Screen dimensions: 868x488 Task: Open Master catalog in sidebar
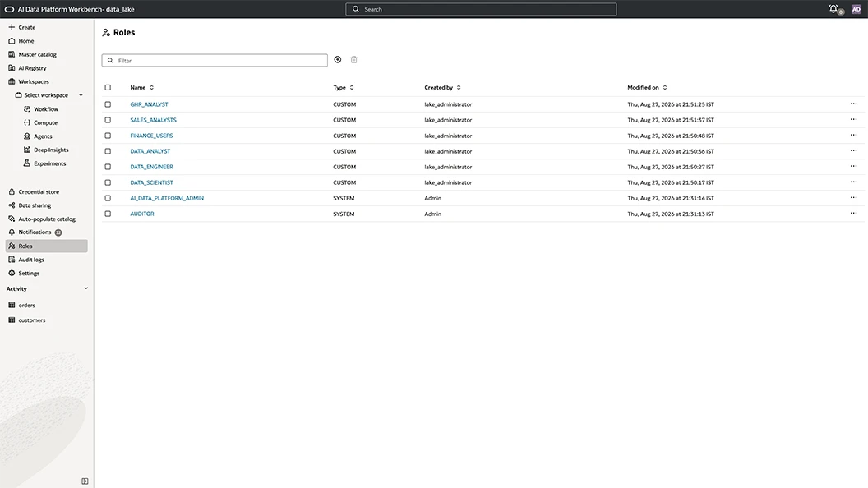[x=33, y=54]
